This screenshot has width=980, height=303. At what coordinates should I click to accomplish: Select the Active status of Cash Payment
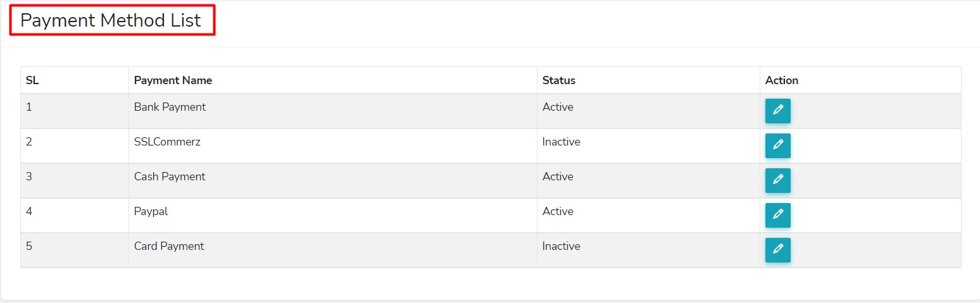pyautogui.click(x=558, y=176)
